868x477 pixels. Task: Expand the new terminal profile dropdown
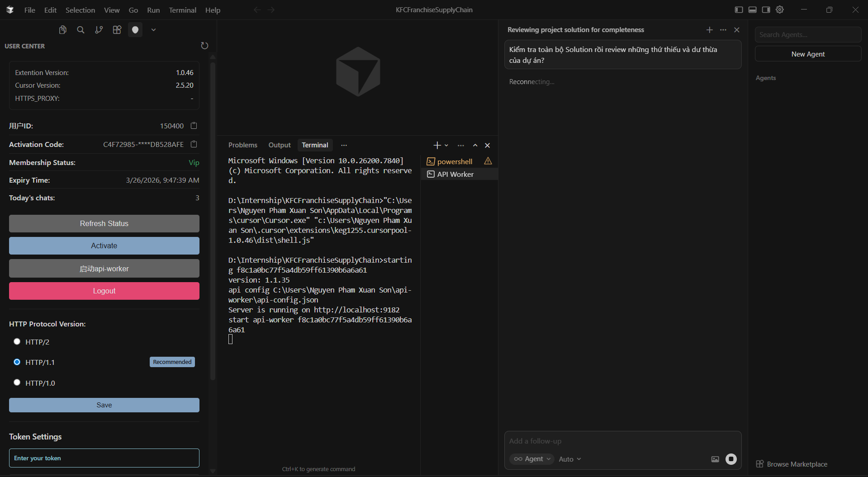point(446,145)
